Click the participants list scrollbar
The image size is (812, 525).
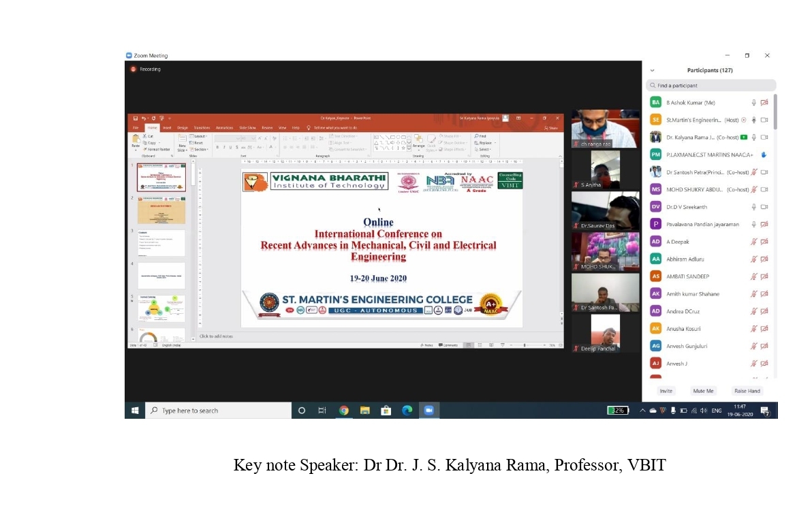click(x=775, y=112)
